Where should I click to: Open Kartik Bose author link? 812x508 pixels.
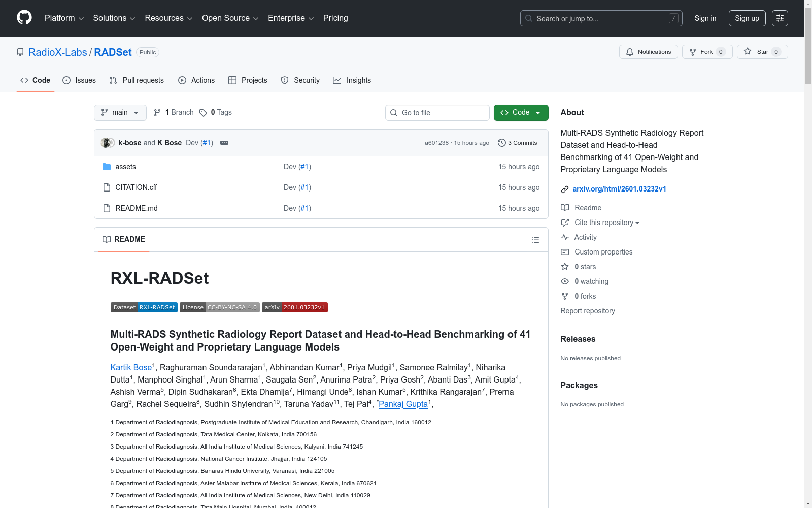(x=131, y=367)
